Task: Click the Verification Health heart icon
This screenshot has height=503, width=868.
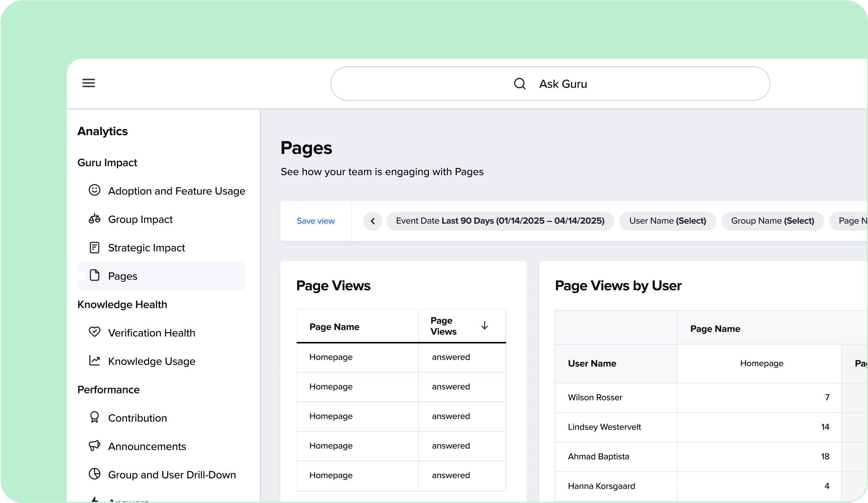Action: (x=94, y=332)
